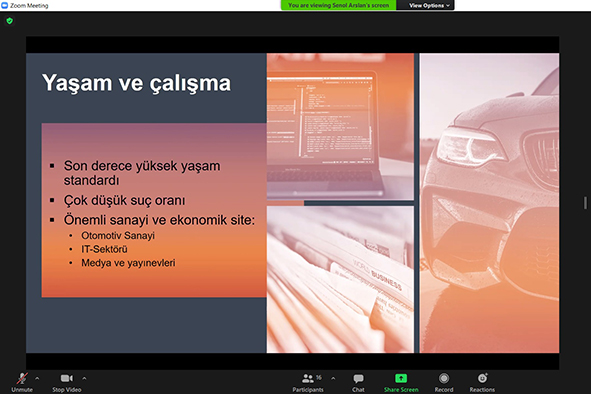
Task: Click the screen-viewing notification banner
Action: (x=338, y=5)
